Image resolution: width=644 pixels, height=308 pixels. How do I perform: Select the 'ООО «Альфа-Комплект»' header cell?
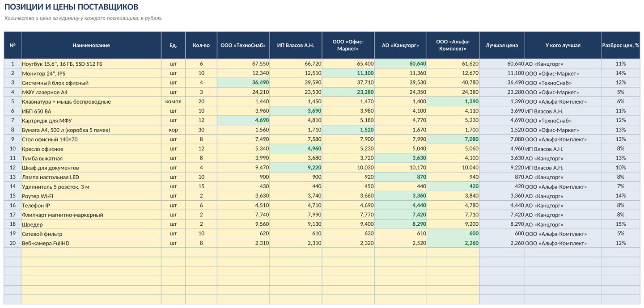click(453, 45)
